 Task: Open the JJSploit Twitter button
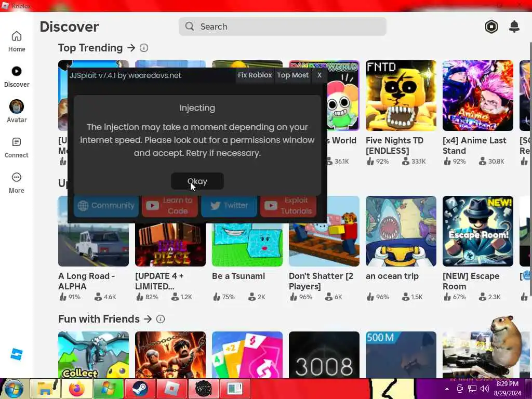229,205
